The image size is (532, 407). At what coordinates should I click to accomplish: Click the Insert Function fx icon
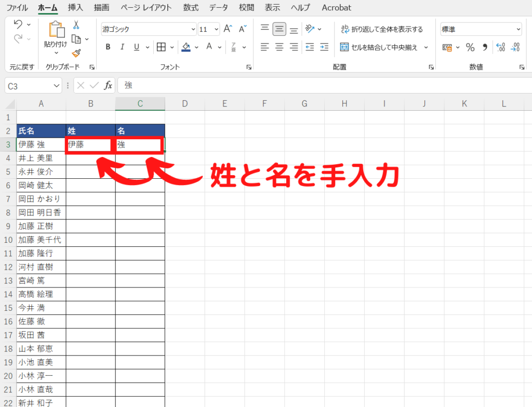[x=108, y=85]
